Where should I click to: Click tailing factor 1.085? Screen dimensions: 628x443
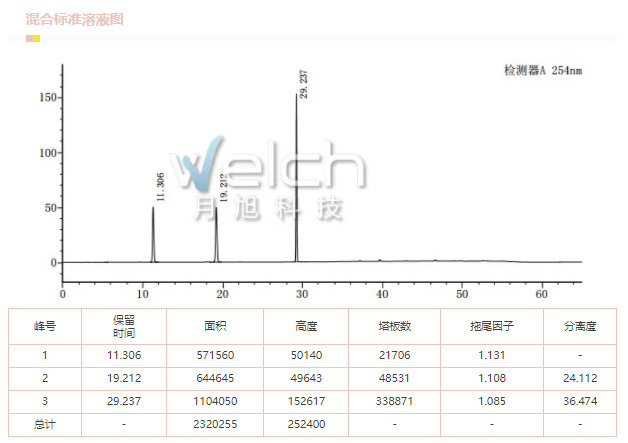coord(492,401)
